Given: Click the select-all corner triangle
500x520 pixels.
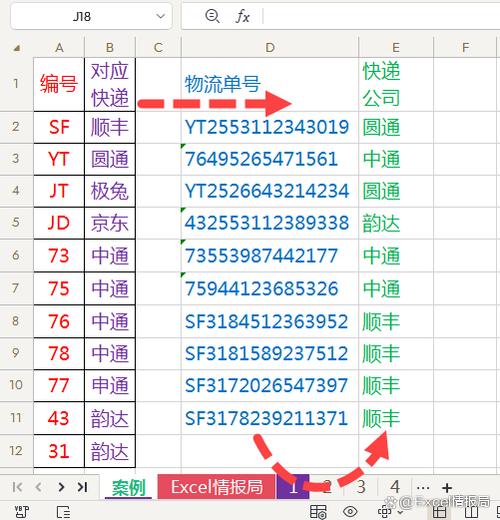Looking at the screenshot, I should coord(17,49).
